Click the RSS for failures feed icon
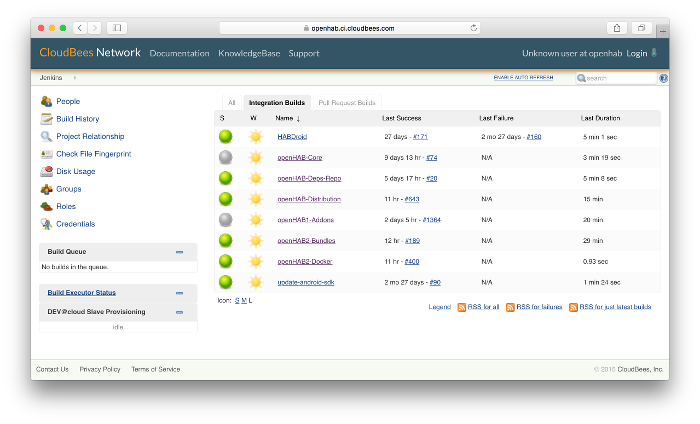The height and width of the screenshot is (424, 700). coord(511,307)
